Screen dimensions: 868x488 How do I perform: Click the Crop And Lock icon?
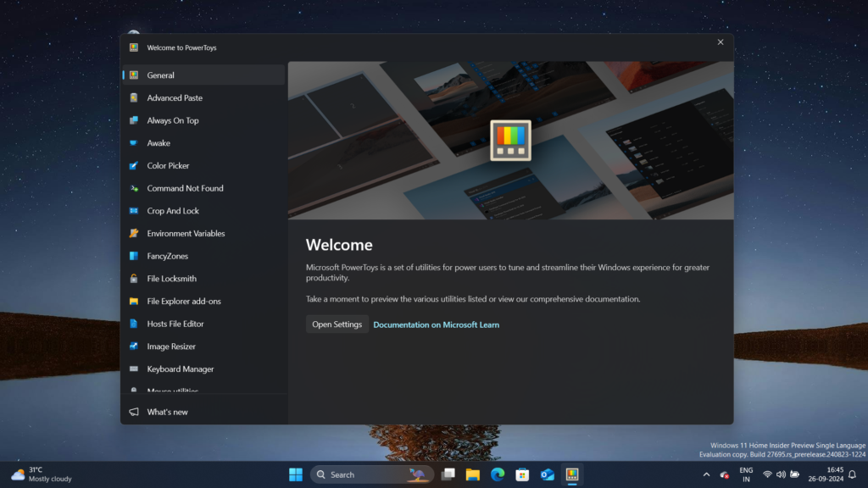click(134, 211)
